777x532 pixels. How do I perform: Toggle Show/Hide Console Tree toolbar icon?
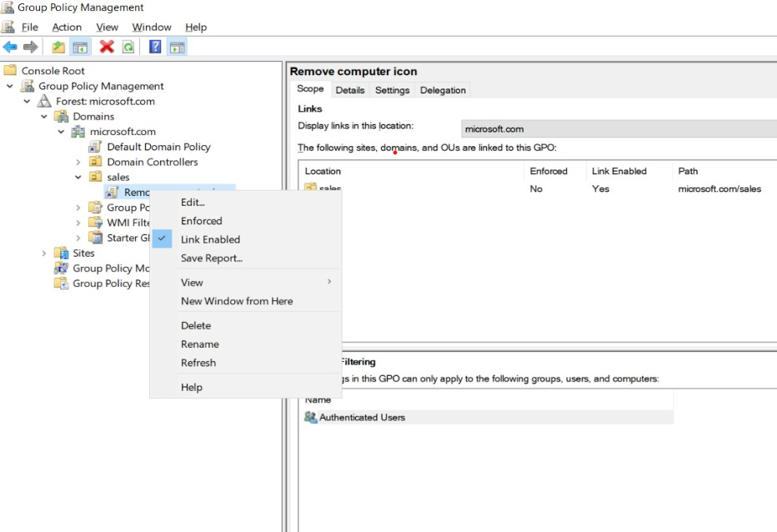80,47
